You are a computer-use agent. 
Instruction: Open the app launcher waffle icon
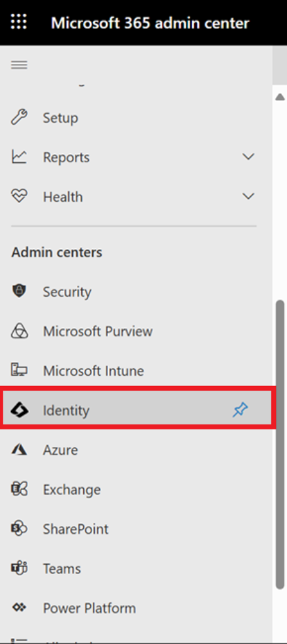point(19,22)
